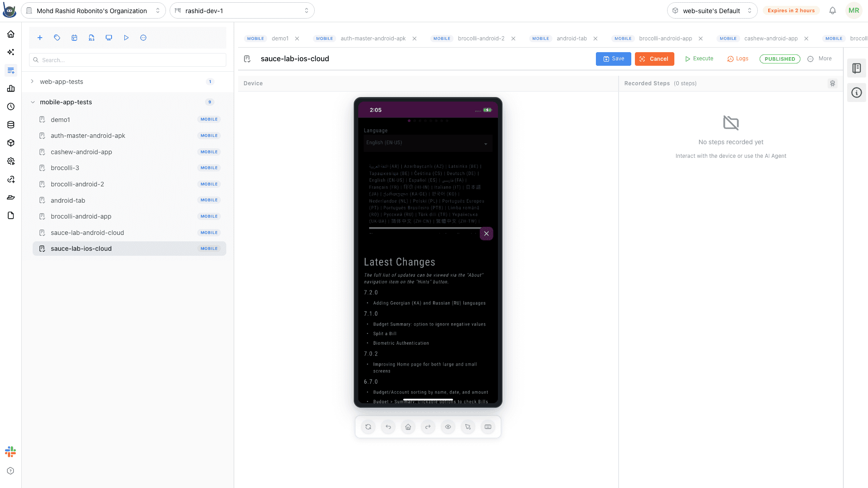Click the calendar schedule icon

pyautogui.click(x=74, y=38)
